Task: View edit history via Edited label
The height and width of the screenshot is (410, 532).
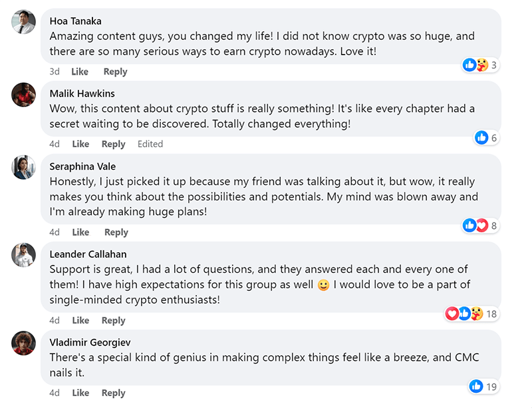Action: point(150,144)
